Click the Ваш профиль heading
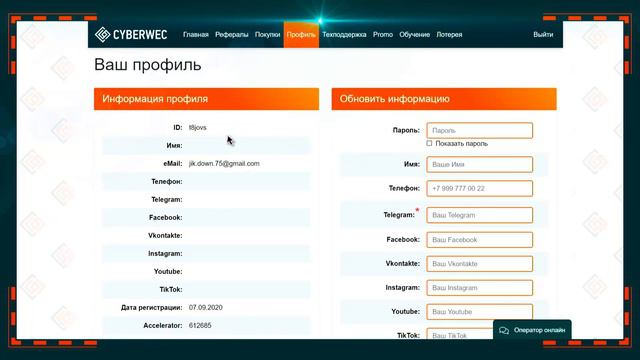640x360 pixels. (148, 65)
